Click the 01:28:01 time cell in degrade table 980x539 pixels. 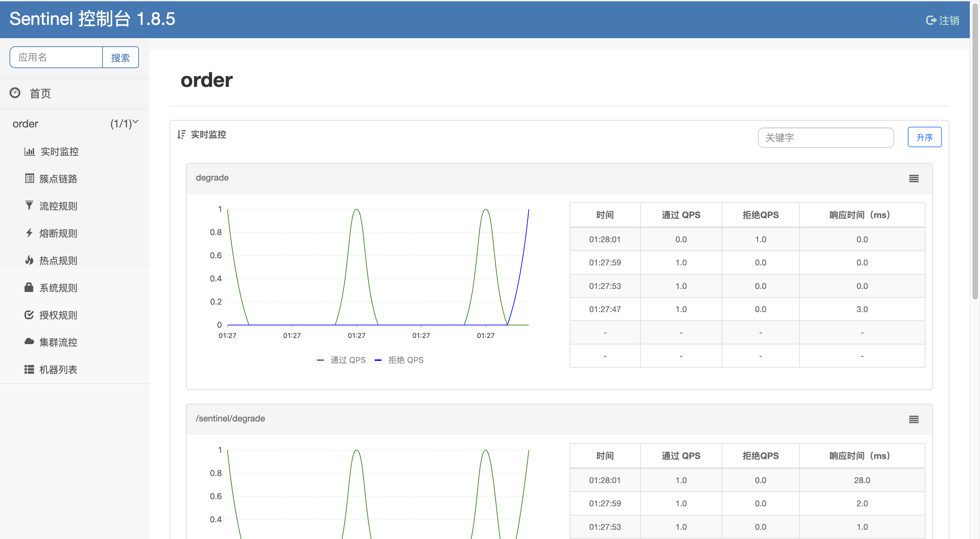pyautogui.click(x=604, y=240)
